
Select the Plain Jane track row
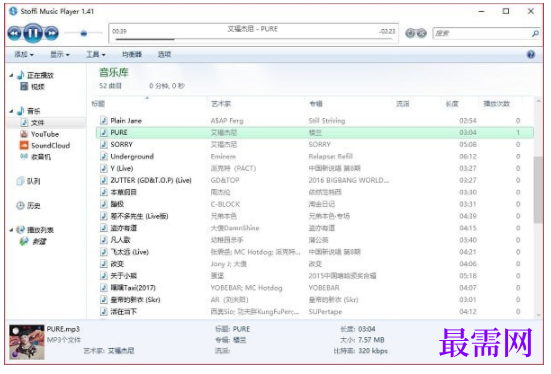click(315, 121)
